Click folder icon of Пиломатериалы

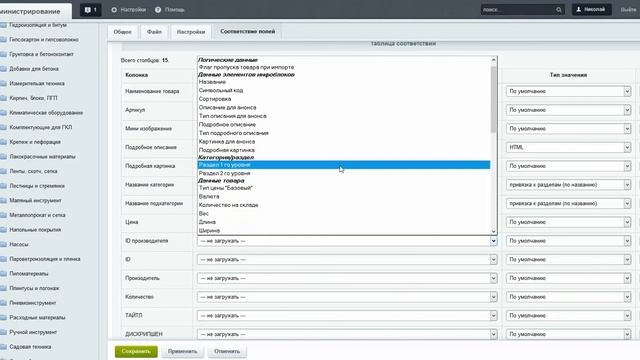coord(3,274)
